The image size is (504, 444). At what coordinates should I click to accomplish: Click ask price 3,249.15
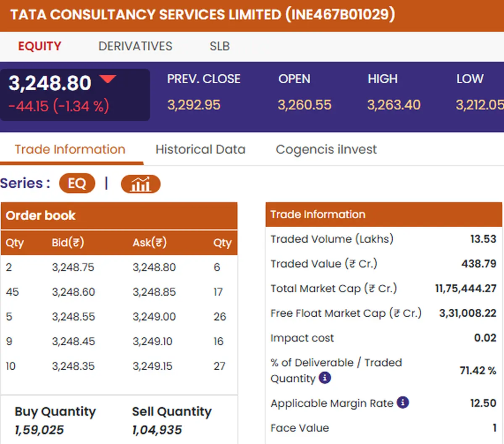click(x=152, y=366)
